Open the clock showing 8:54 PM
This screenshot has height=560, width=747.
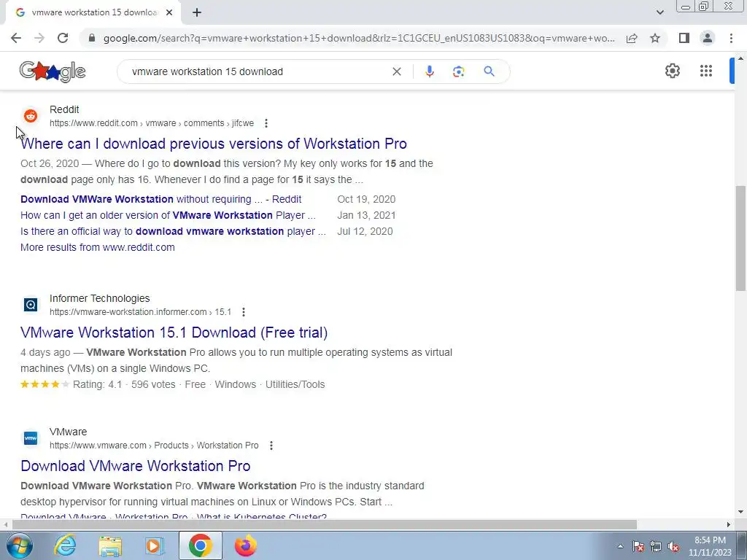coord(710,546)
